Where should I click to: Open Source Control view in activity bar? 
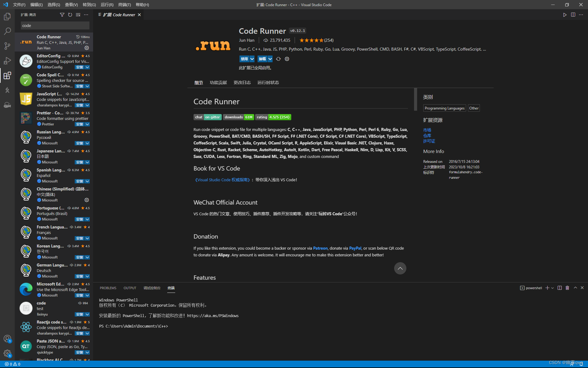pyautogui.click(x=7, y=46)
